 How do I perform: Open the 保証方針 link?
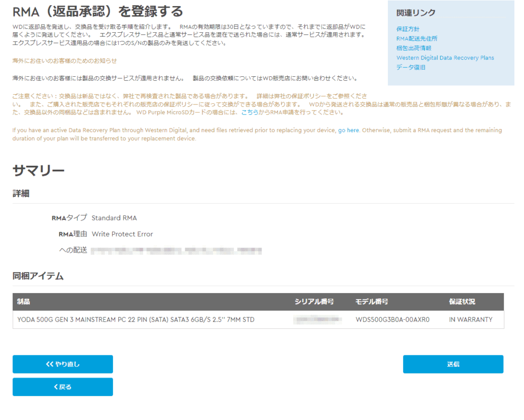(x=408, y=29)
